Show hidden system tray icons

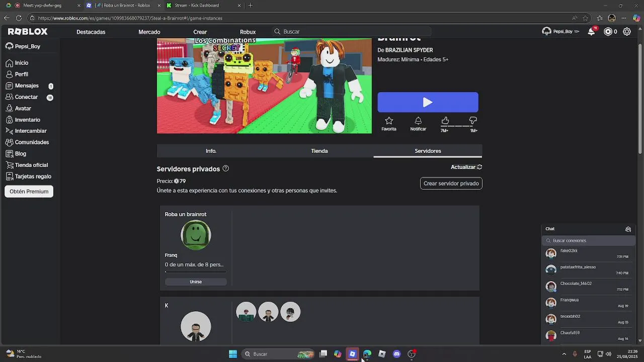564,354
